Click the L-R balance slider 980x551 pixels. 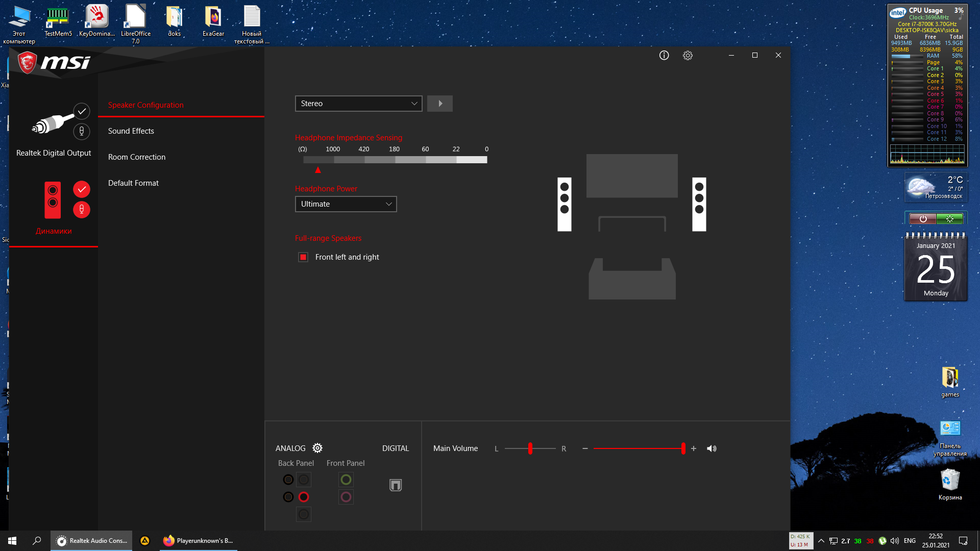[x=530, y=448]
